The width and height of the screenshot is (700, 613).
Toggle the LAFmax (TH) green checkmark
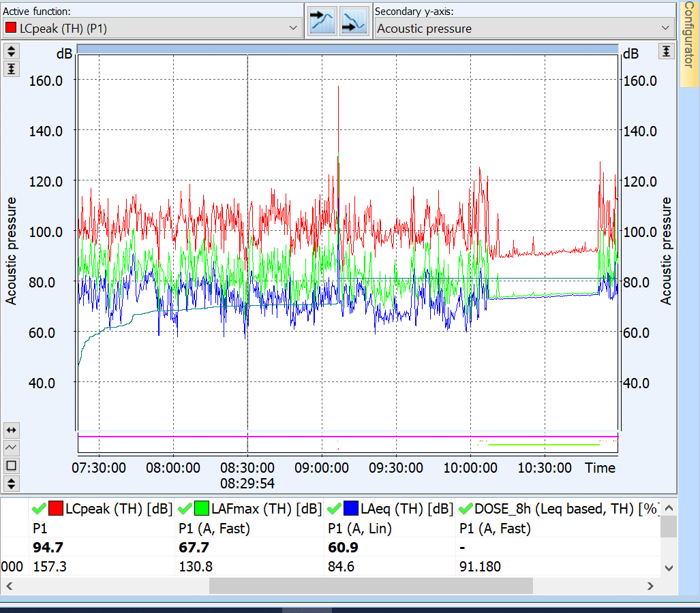[185, 508]
